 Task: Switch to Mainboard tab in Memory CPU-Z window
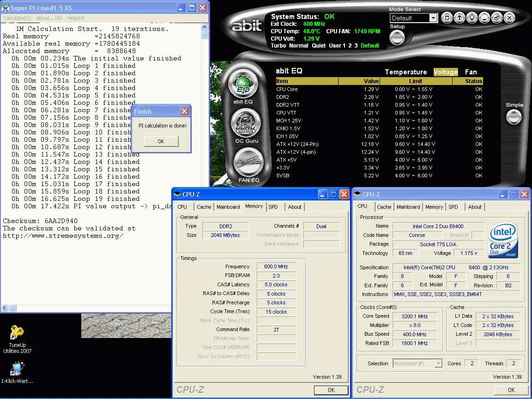pyautogui.click(x=228, y=207)
